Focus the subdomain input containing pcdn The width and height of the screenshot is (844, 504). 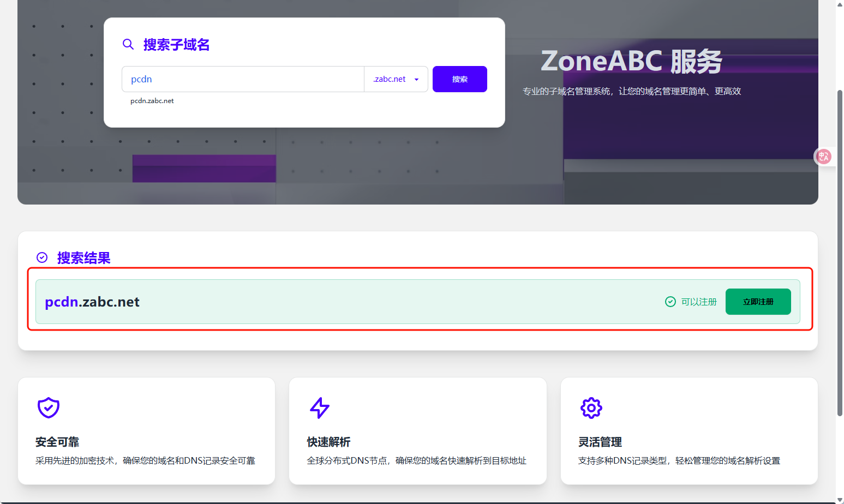click(x=243, y=79)
